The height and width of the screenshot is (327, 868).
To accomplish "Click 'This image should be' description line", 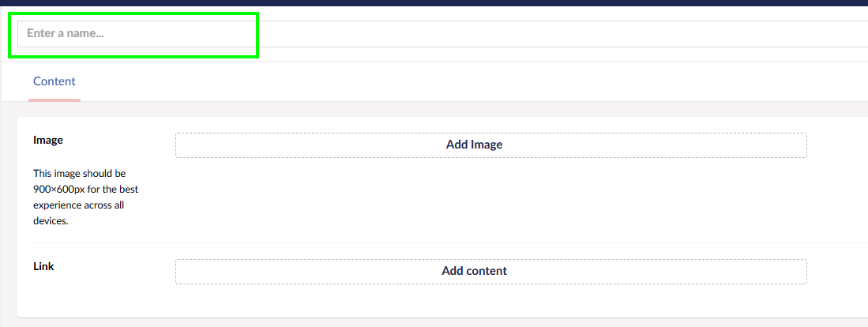I will pyautogui.click(x=79, y=173).
